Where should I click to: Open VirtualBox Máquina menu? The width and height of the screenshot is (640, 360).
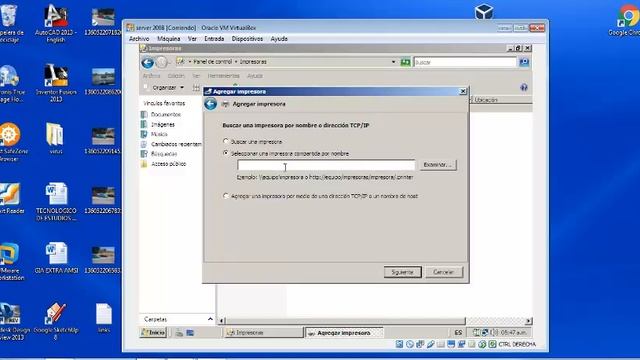[x=169, y=39]
